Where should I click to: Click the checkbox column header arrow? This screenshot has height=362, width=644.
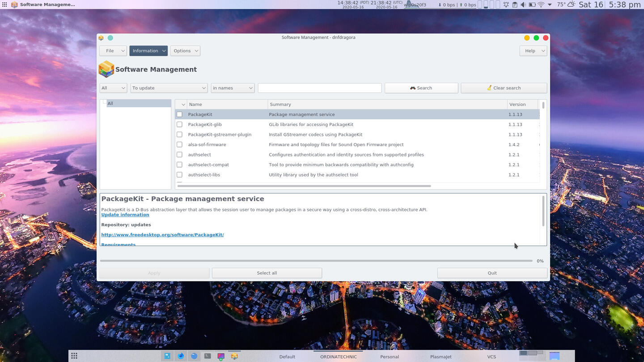183,105
